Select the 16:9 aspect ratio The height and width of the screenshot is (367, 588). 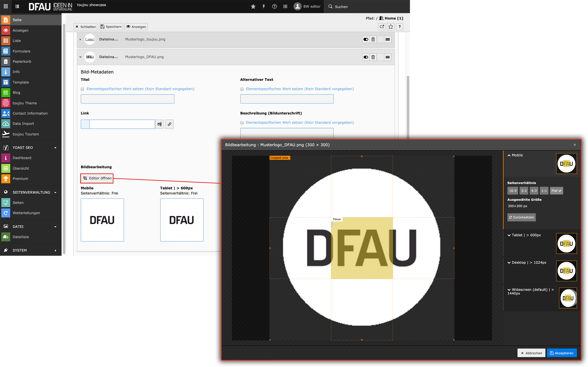click(x=513, y=191)
